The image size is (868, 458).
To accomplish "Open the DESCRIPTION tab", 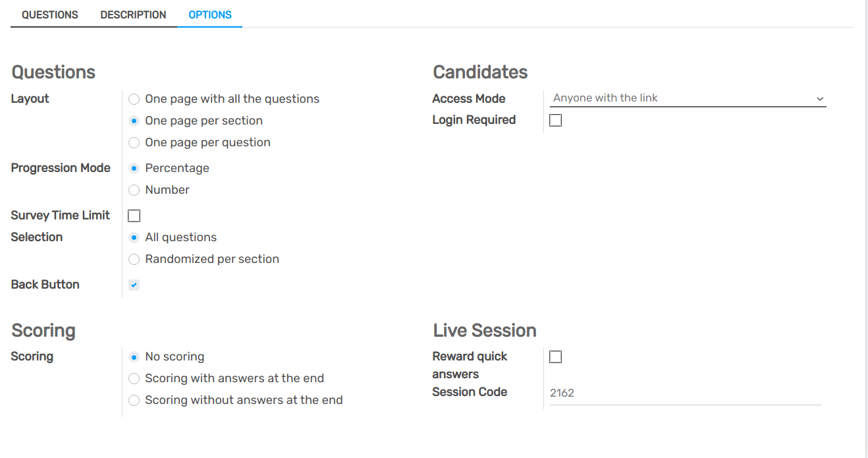I will [133, 14].
